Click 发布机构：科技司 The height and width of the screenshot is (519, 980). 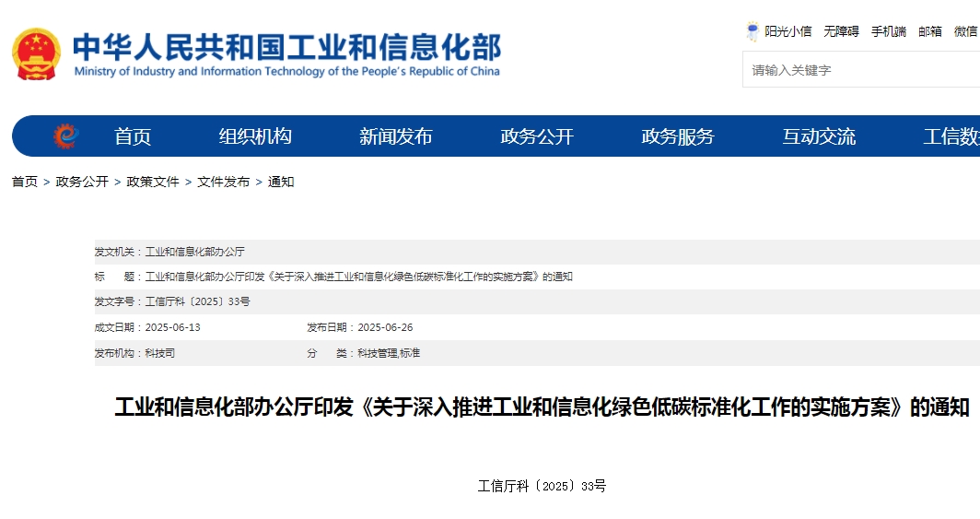tap(134, 353)
